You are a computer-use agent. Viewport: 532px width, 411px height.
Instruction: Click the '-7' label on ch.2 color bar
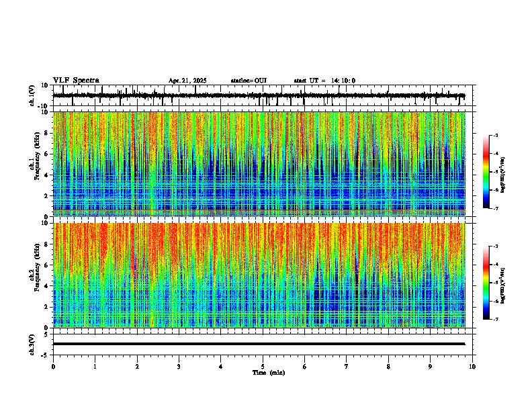pos(495,319)
